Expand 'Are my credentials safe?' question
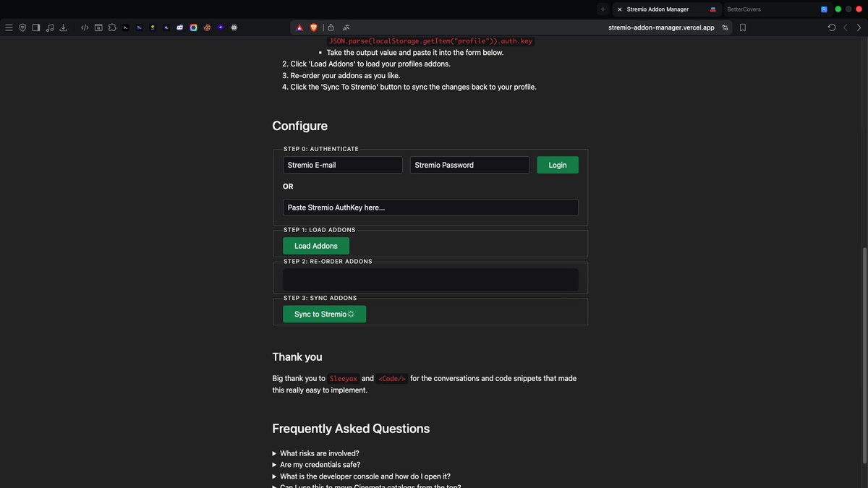This screenshot has width=868, height=488. click(x=316, y=465)
